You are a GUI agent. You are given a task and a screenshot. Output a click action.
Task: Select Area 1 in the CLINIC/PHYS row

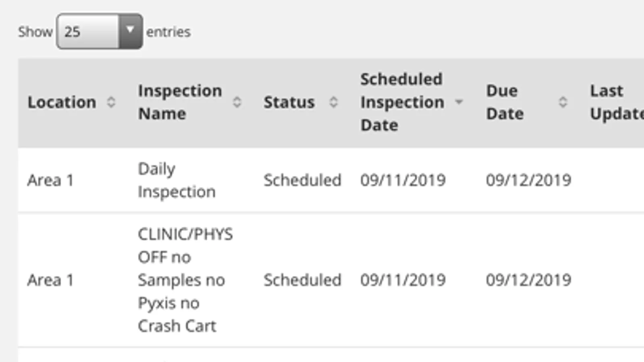(x=51, y=280)
